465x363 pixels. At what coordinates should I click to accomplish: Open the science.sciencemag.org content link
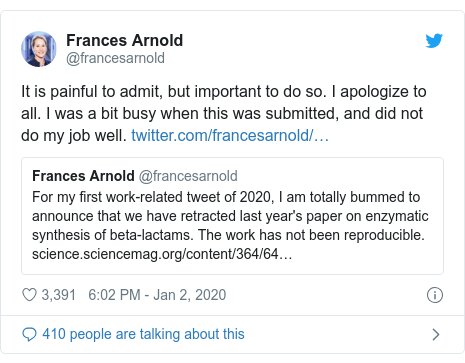[x=162, y=254]
